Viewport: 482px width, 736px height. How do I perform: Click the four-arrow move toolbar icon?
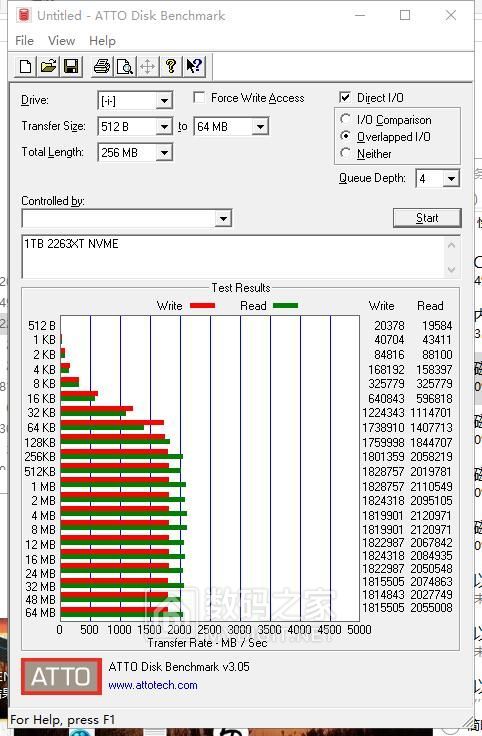147,66
